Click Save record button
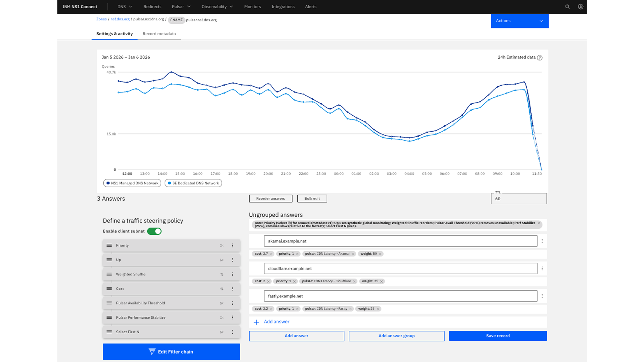The width and height of the screenshot is (644, 362). pyautogui.click(x=498, y=336)
